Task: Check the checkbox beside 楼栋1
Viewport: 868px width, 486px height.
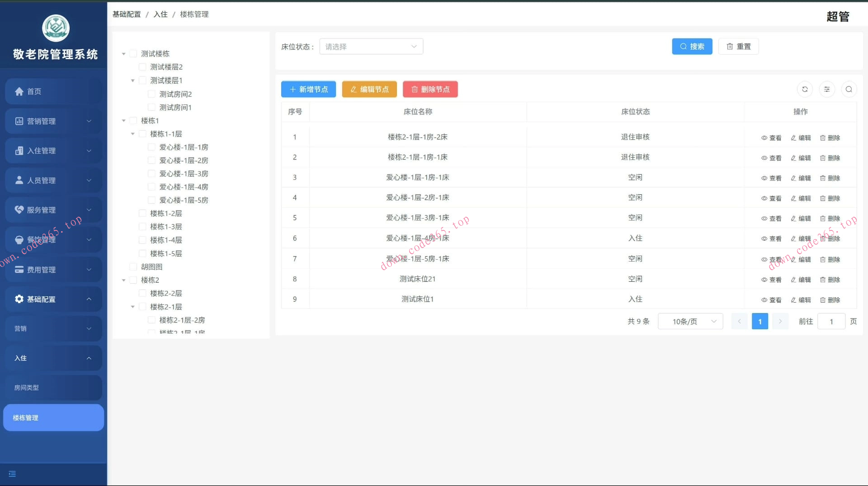Action: point(133,121)
